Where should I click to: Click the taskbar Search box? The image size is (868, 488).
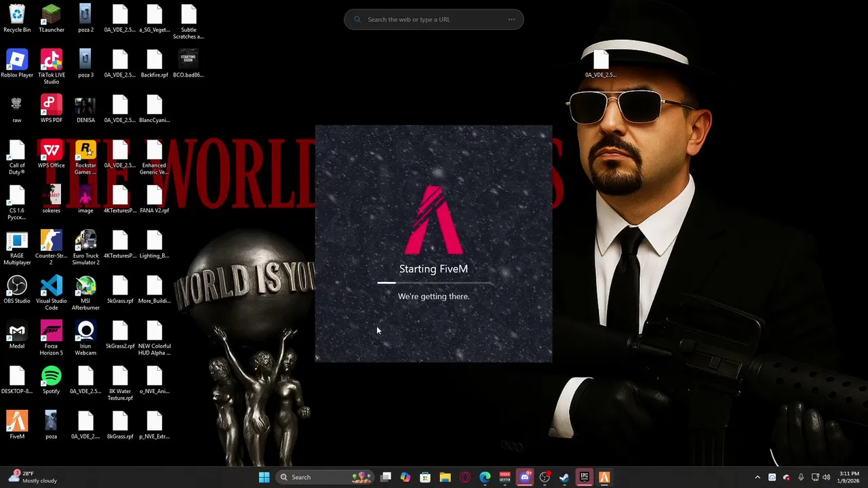click(x=325, y=477)
